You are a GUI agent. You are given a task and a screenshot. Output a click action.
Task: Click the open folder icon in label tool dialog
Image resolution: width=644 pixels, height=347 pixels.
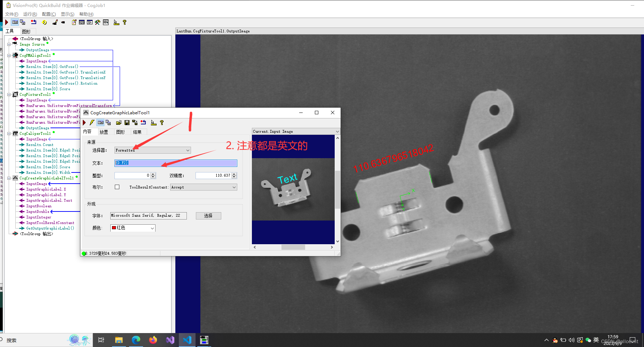click(119, 123)
